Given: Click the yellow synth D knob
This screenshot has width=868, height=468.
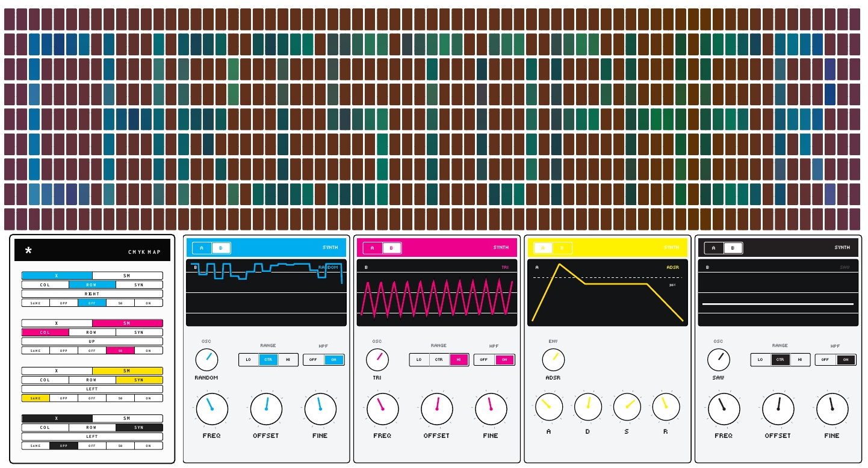Looking at the screenshot, I should (588, 407).
